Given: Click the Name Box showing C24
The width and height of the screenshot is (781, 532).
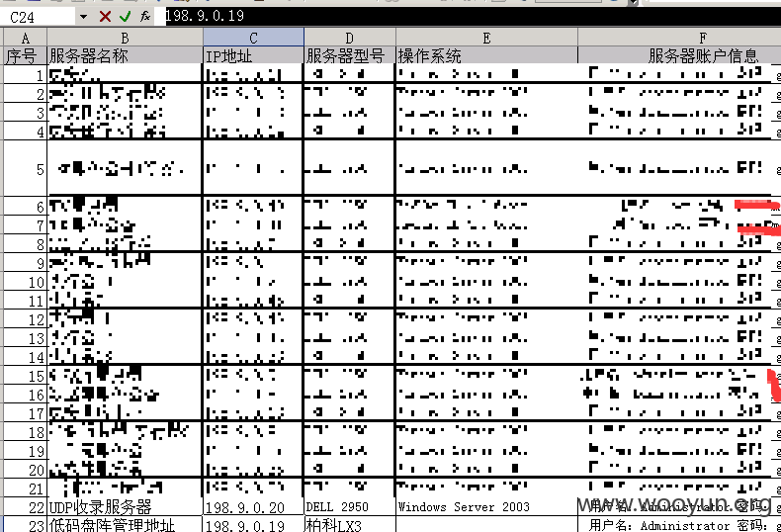Looking at the screenshot, I should [39, 17].
